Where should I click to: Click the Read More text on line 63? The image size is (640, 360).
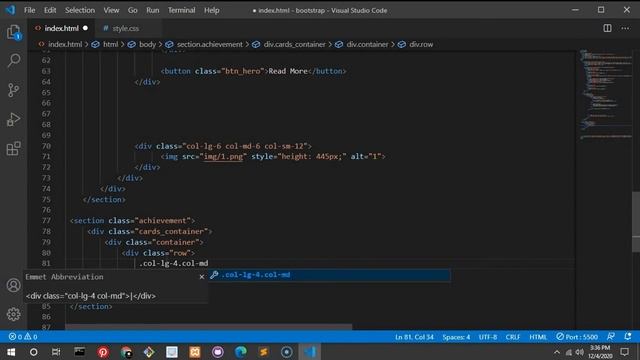tap(288, 71)
